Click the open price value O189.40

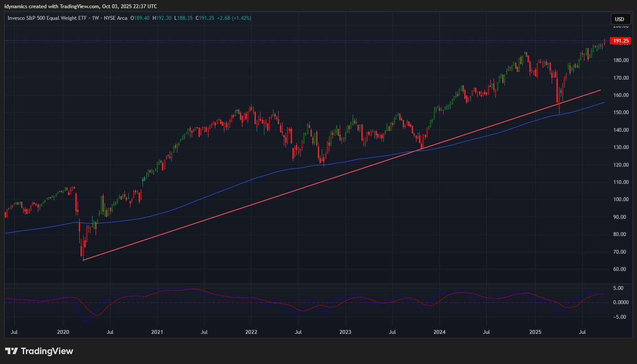pos(140,18)
